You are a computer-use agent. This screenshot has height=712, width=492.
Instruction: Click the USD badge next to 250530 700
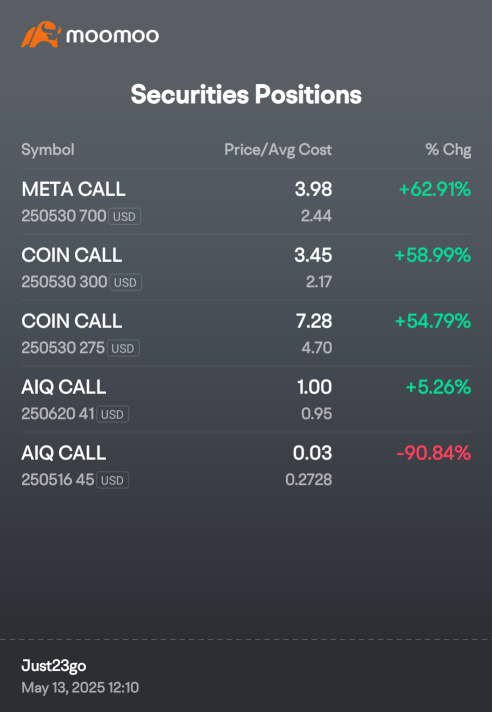coord(124,217)
